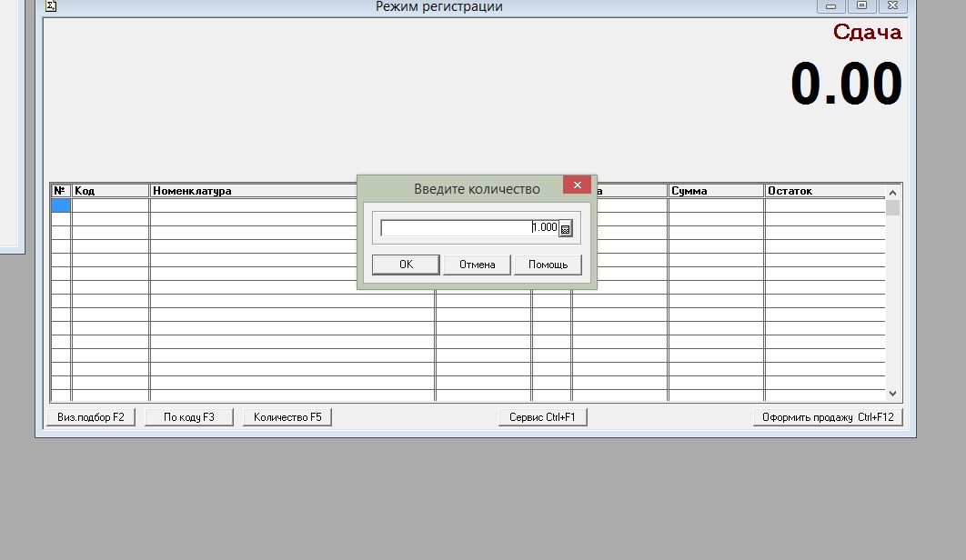Screen dimensions: 966x560
Task: Open the Сервис Ctrl+F1 menu
Action: [x=542, y=417]
